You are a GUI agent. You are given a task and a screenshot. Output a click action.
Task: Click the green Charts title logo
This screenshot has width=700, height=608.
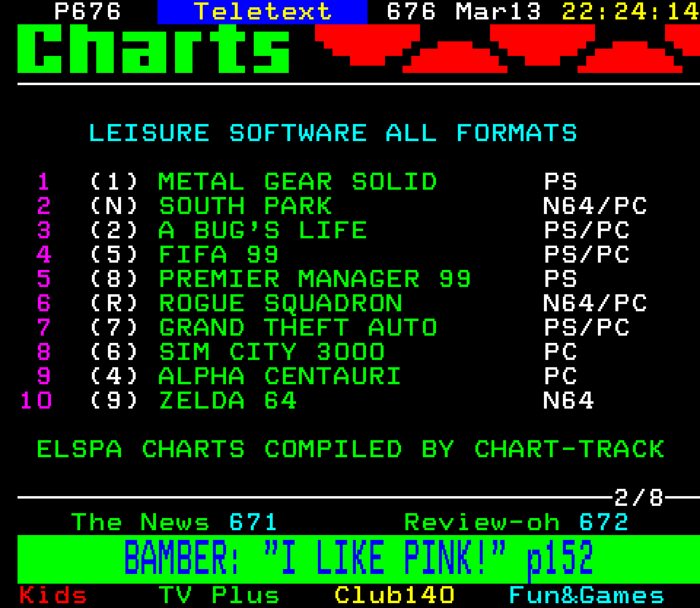(153, 48)
